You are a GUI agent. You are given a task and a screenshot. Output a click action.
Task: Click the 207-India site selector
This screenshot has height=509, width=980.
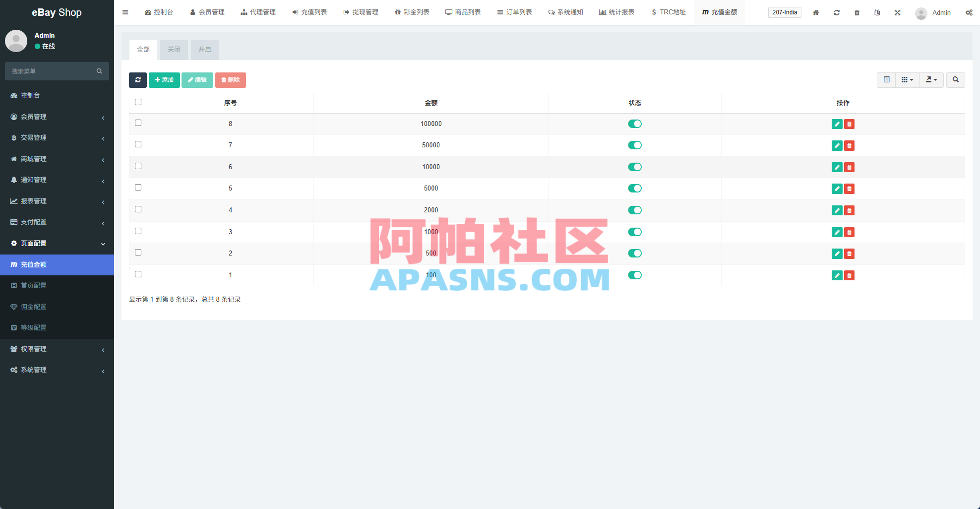(x=785, y=12)
